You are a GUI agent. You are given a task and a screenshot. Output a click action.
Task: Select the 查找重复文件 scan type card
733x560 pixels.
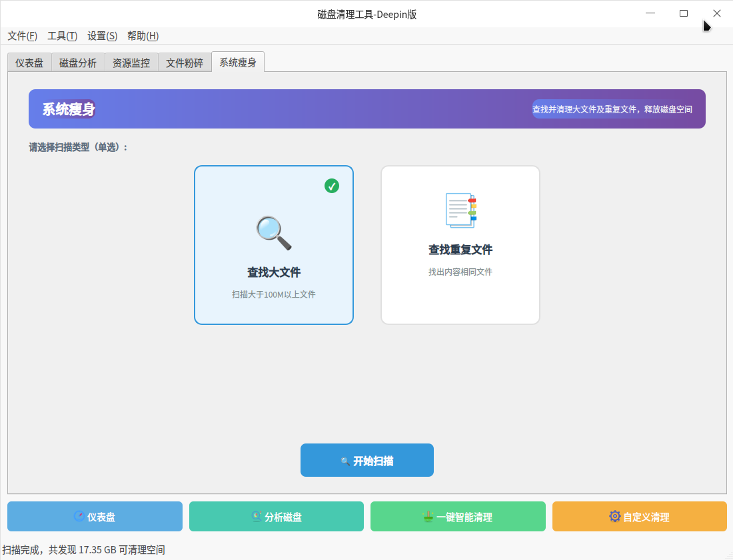coord(460,245)
